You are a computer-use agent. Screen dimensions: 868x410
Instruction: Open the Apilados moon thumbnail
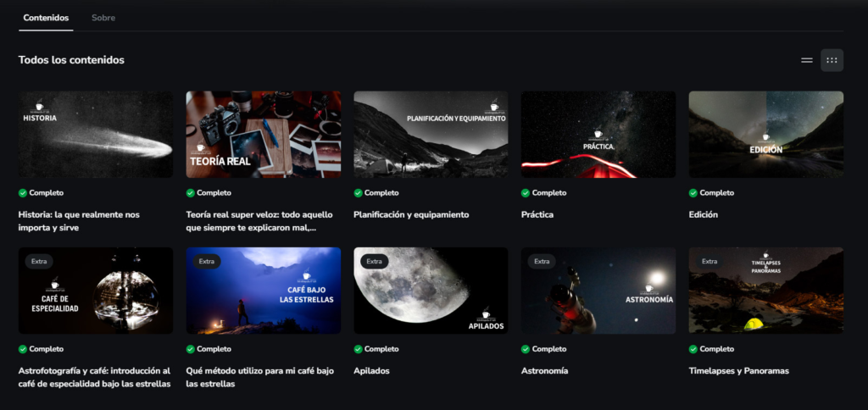click(431, 291)
